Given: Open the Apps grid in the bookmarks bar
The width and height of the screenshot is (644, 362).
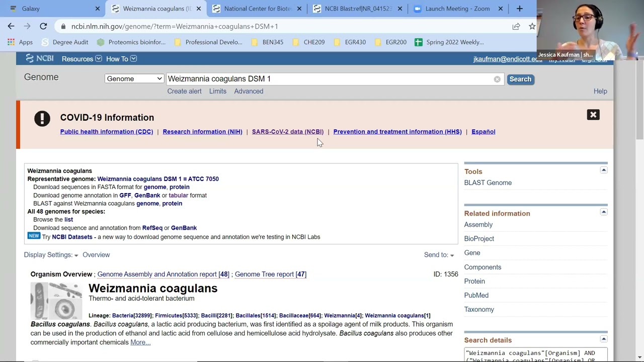Looking at the screenshot, I should [x=20, y=42].
